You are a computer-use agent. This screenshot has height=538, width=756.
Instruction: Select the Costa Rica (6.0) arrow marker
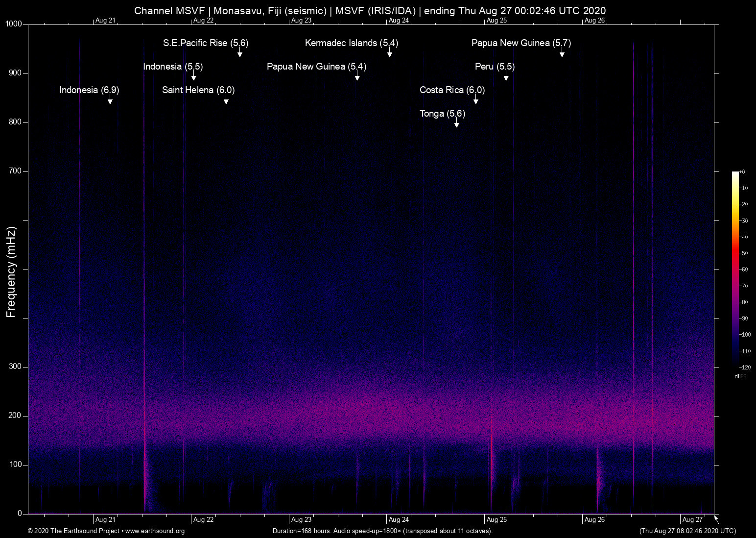pyautogui.click(x=475, y=100)
